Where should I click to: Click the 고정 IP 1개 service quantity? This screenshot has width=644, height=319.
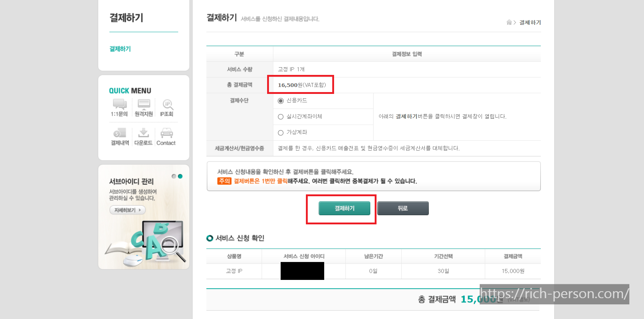[291, 69]
